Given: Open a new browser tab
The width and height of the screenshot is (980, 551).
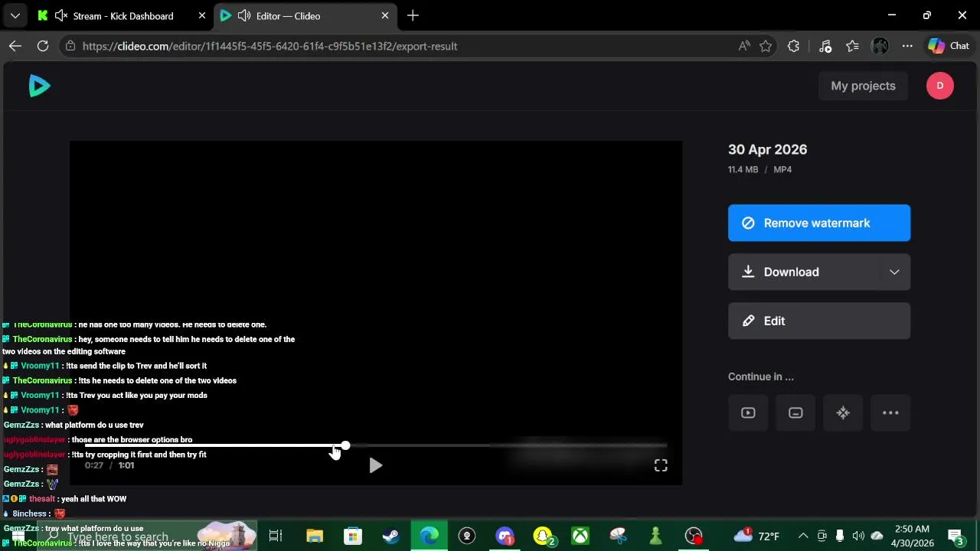Looking at the screenshot, I should [413, 16].
